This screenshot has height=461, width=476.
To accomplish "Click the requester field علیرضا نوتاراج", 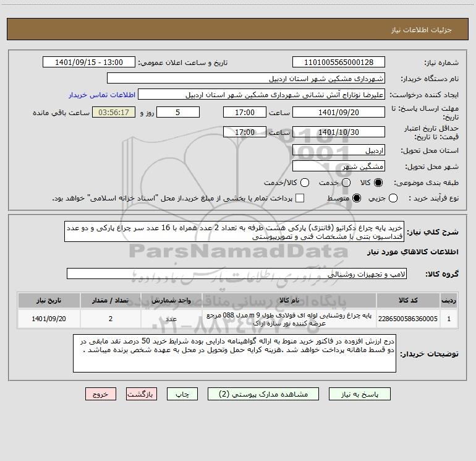I will click(x=261, y=95).
